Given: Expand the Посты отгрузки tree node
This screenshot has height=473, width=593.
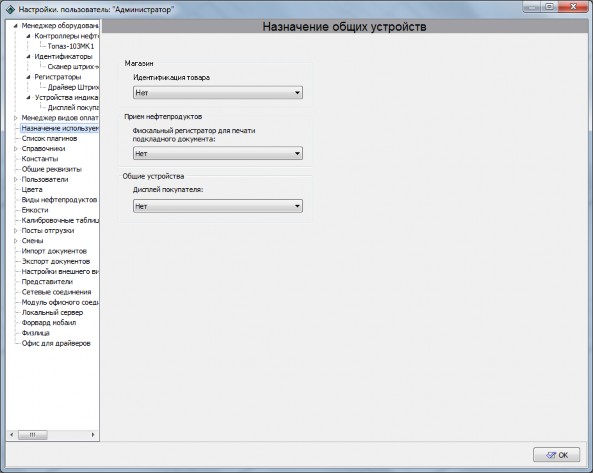Looking at the screenshot, I should click(x=16, y=231).
